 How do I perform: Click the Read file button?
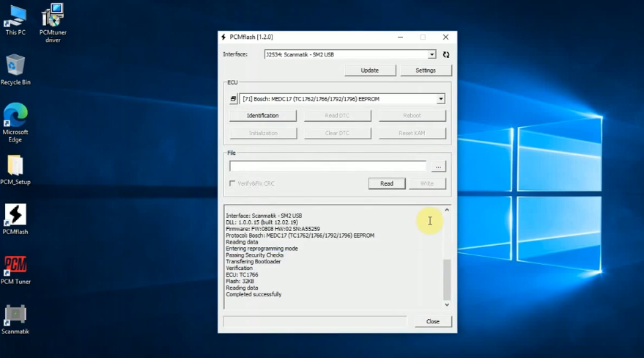387,183
